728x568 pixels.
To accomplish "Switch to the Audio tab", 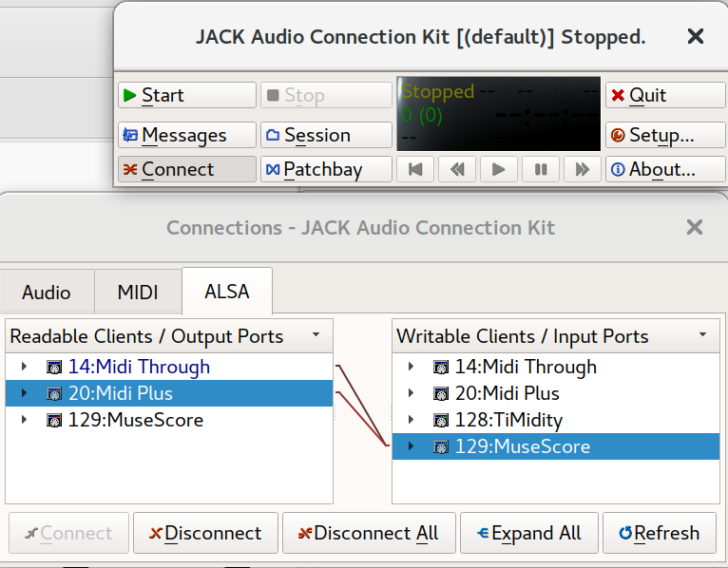I will click(x=47, y=293).
